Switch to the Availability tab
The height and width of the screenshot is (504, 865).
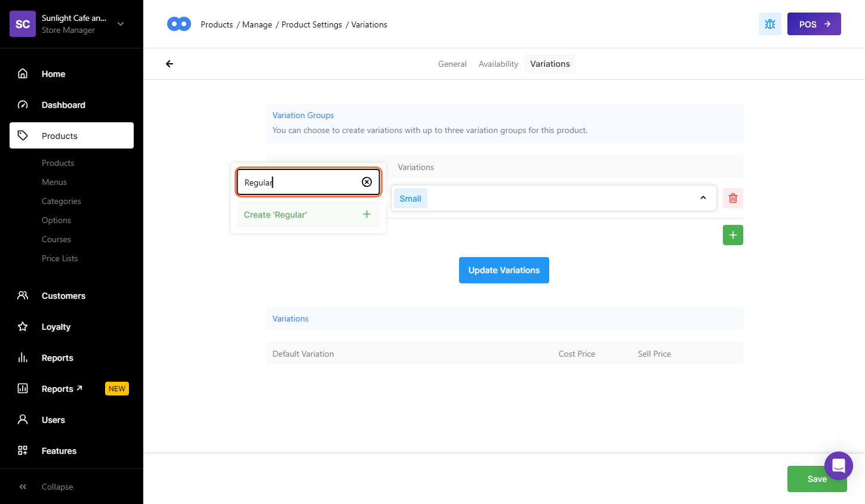pyautogui.click(x=498, y=64)
